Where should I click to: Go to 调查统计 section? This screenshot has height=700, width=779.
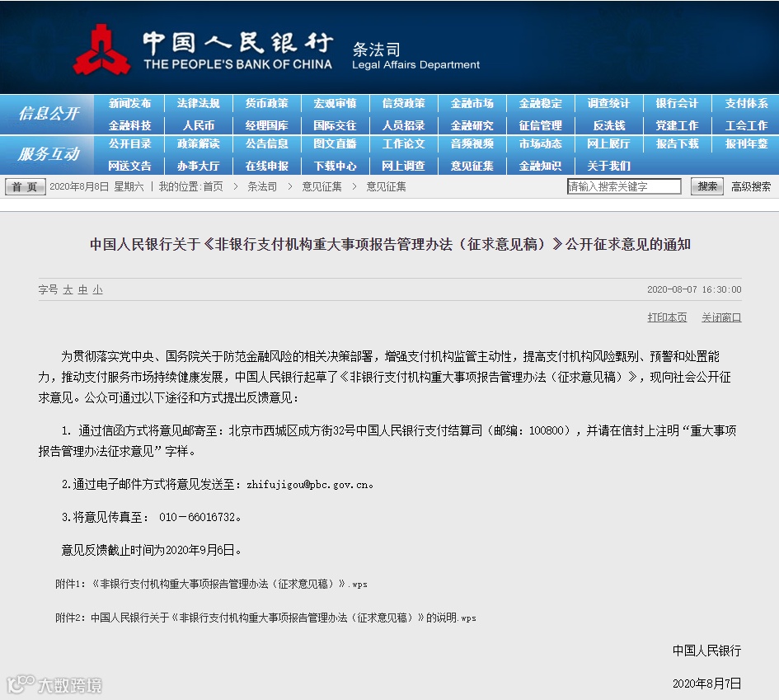tap(608, 103)
